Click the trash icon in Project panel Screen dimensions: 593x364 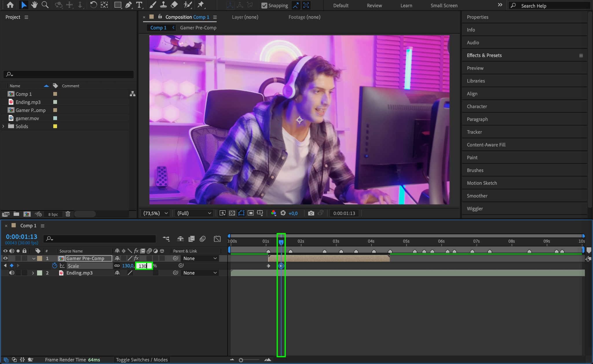tap(68, 214)
